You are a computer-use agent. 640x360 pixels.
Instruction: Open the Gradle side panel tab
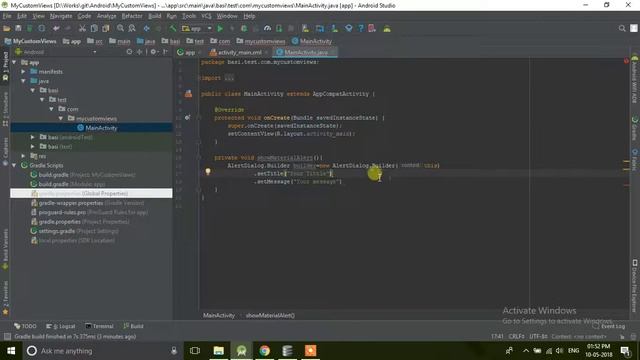[x=635, y=129]
